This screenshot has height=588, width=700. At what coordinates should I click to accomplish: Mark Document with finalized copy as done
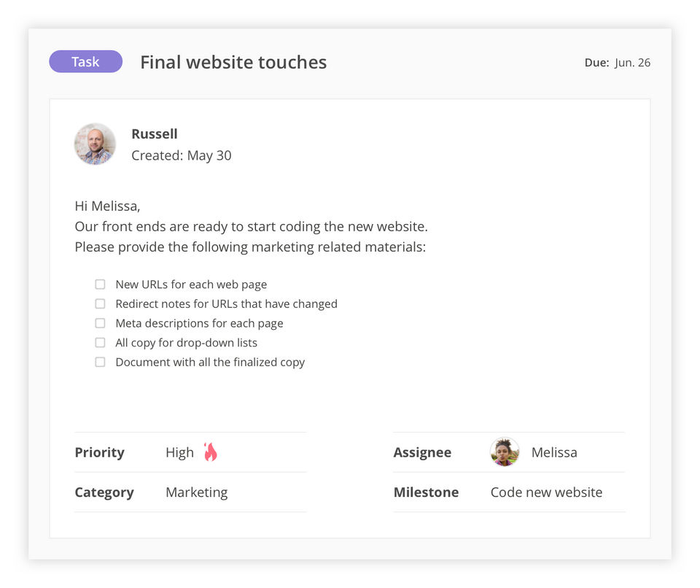[x=100, y=362]
